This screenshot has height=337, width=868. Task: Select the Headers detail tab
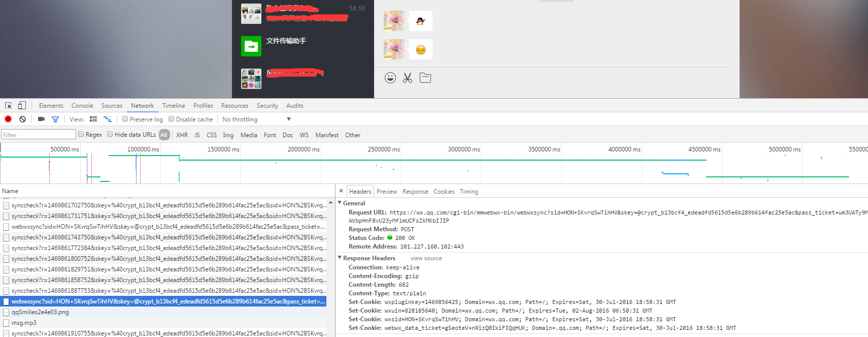[360, 192]
